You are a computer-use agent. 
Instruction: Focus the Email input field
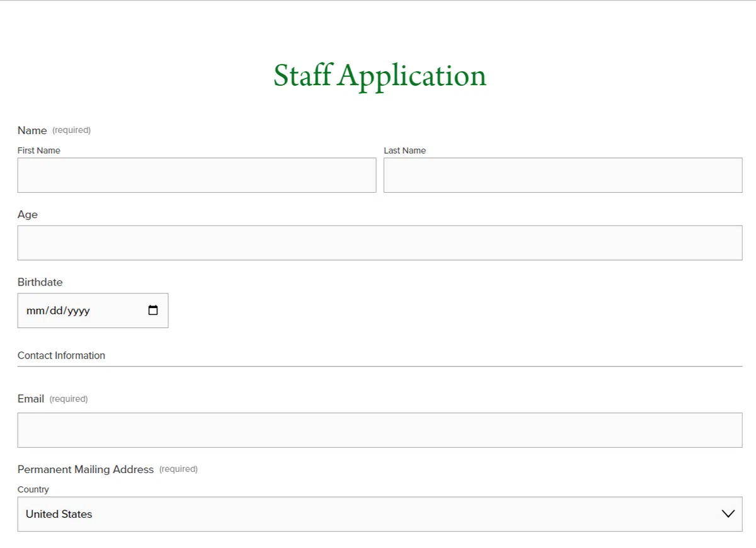(x=379, y=430)
